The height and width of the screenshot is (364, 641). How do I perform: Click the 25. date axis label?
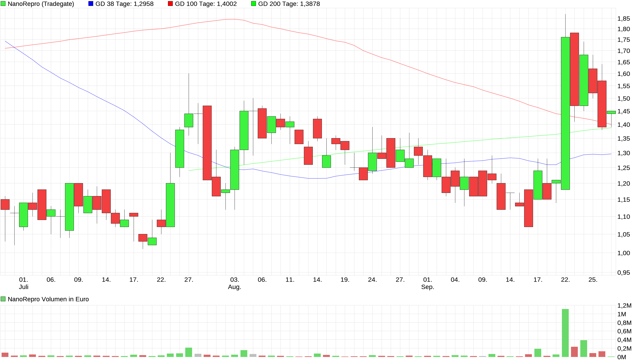pyautogui.click(x=593, y=280)
